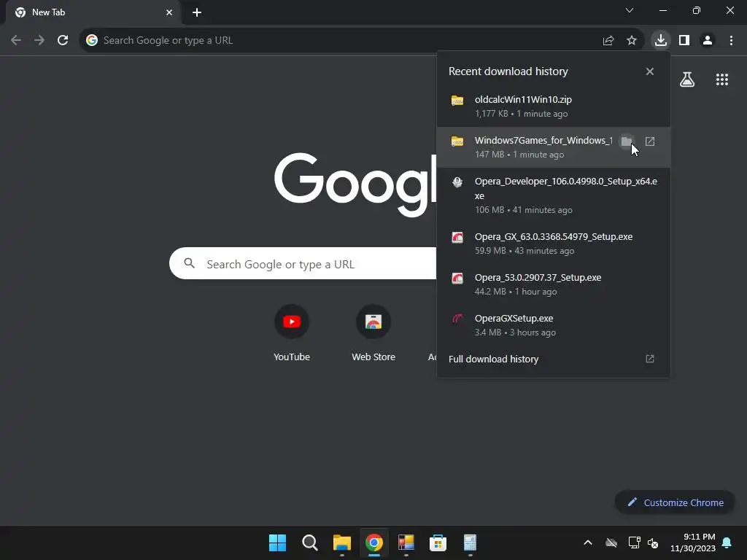Viewport: 747px width, 560px height.
Task: Open a new tab with plus button
Action: [x=197, y=12]
